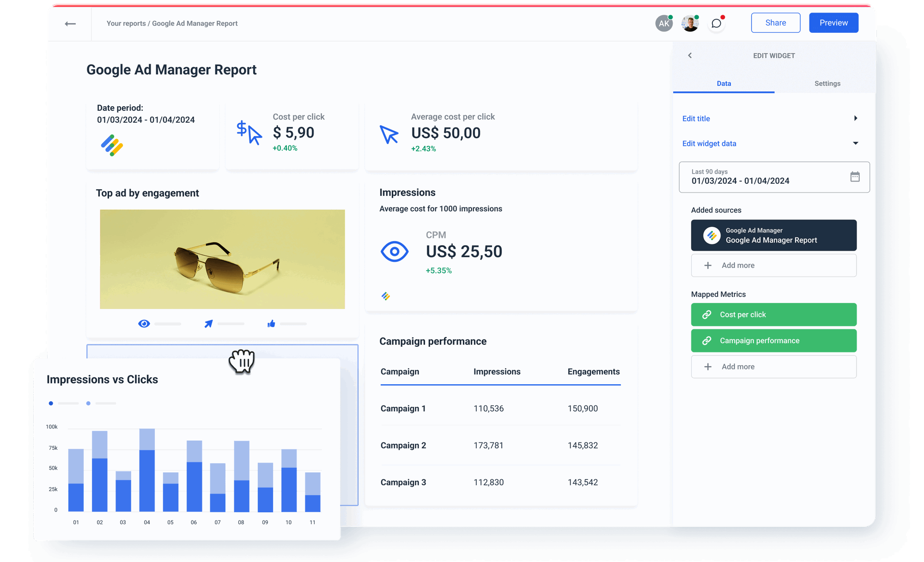Click the calendar icon on the date range field
Viewport: 924px width, 562px height.
pyautogui.click(x=855, y=177)
